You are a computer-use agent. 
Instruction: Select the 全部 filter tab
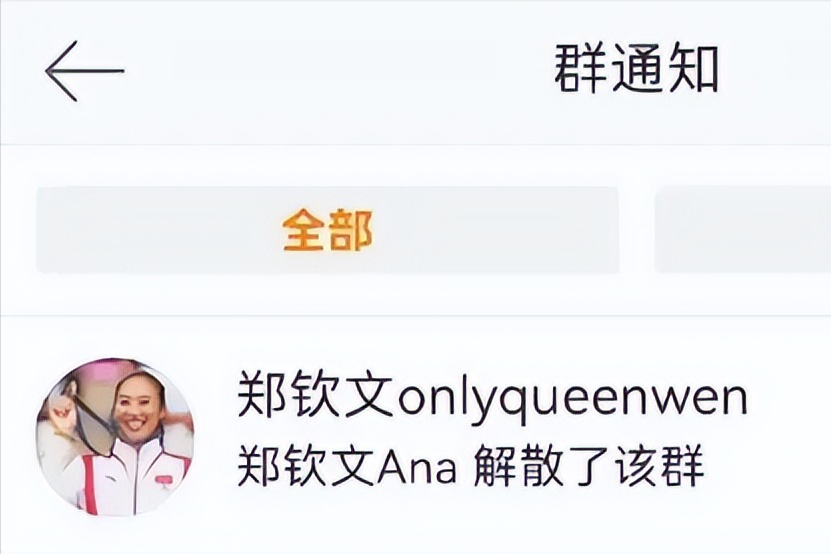click(328, 230)
